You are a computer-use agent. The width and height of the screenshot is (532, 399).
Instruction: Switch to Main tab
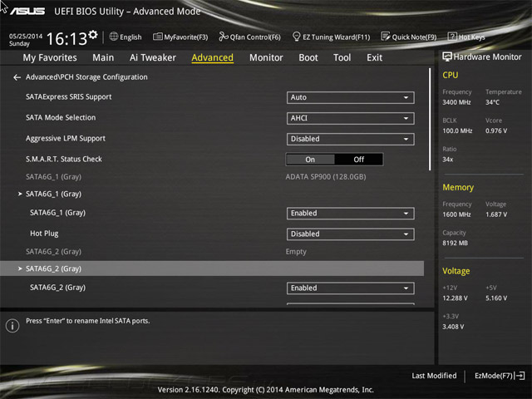pyautogui.click(x=103, y=57)
